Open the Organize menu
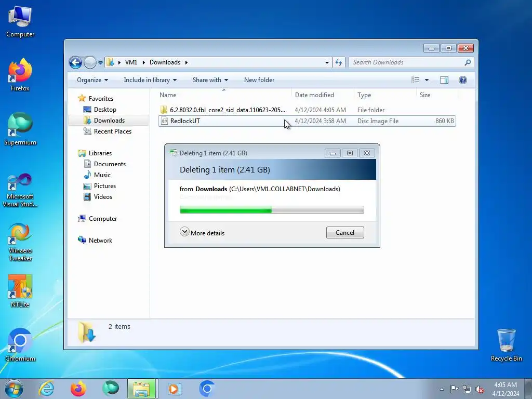 92,80
